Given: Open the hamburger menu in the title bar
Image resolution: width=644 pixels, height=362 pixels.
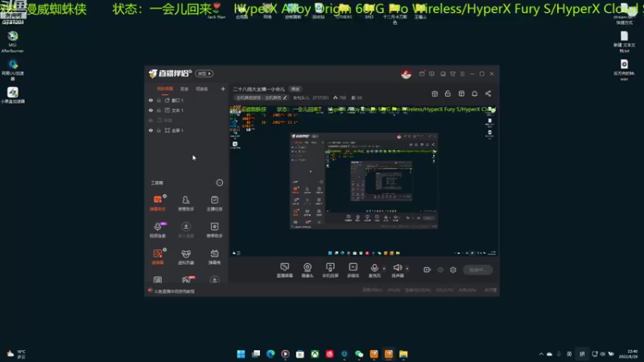Looking at the screenshot, I should [462, 74].
